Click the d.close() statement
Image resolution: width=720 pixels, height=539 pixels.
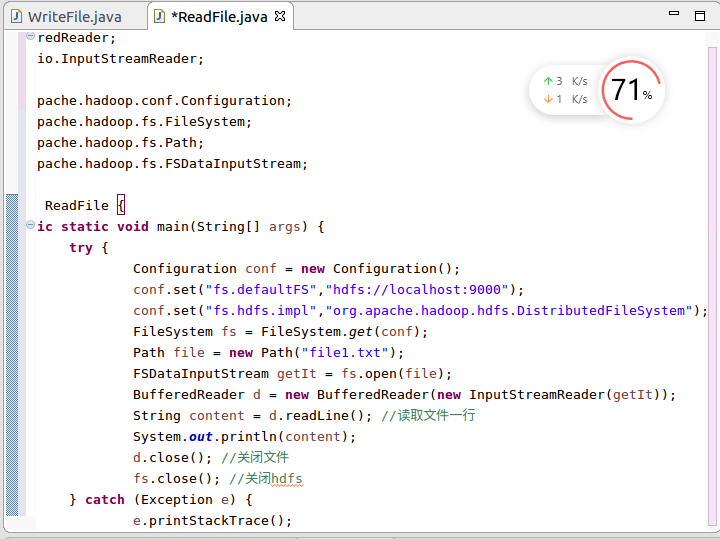click(x=172, y=458)
